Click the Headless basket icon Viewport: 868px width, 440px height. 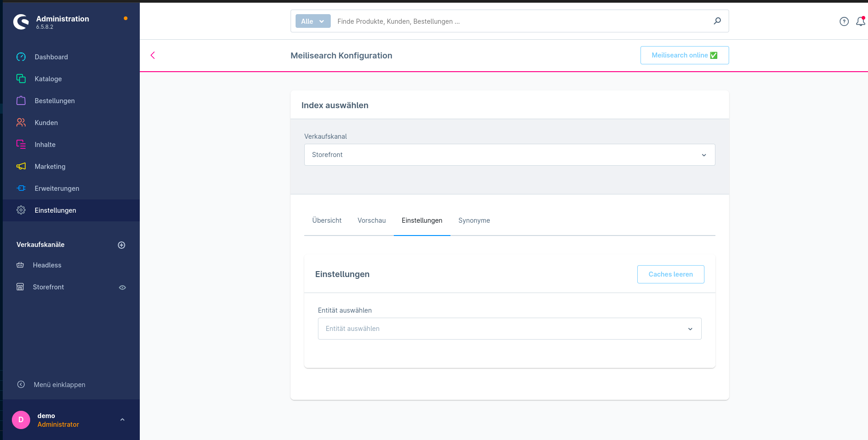coord(20,265)
